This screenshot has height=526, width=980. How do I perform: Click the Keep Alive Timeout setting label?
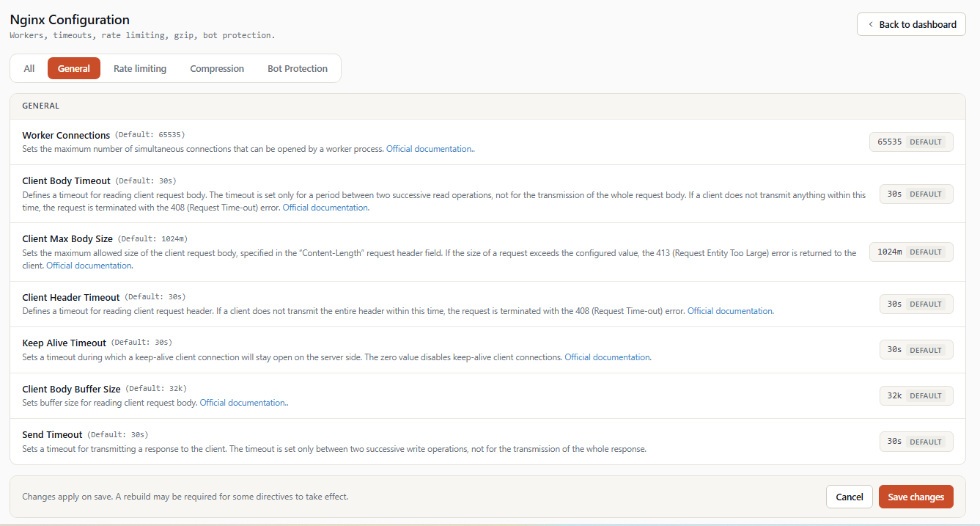[65, 343]
